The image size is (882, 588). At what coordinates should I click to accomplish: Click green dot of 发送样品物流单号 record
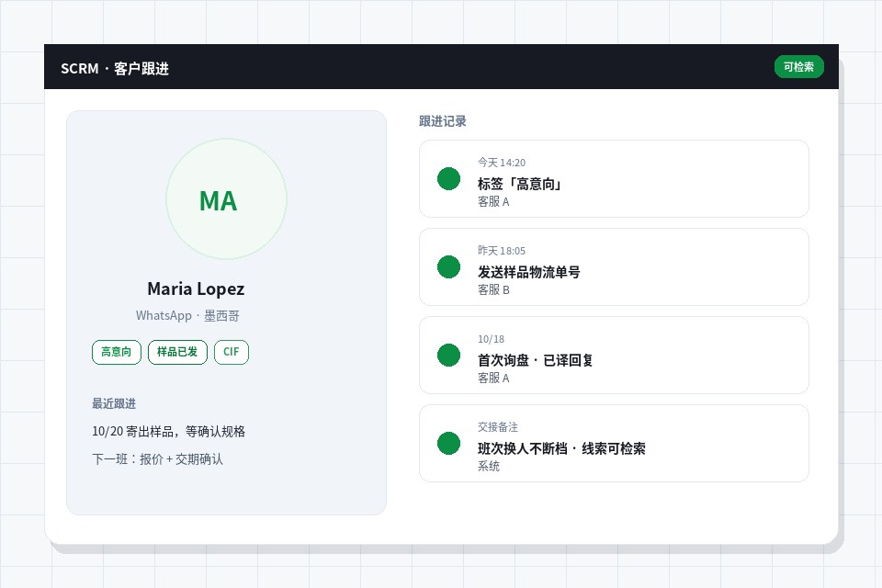click(449, 266)
